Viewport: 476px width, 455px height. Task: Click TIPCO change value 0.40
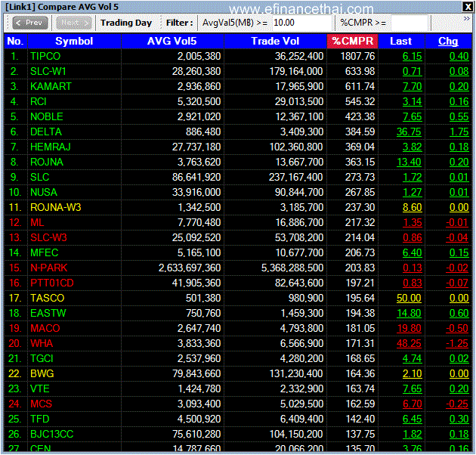click(x=459, y=56)
